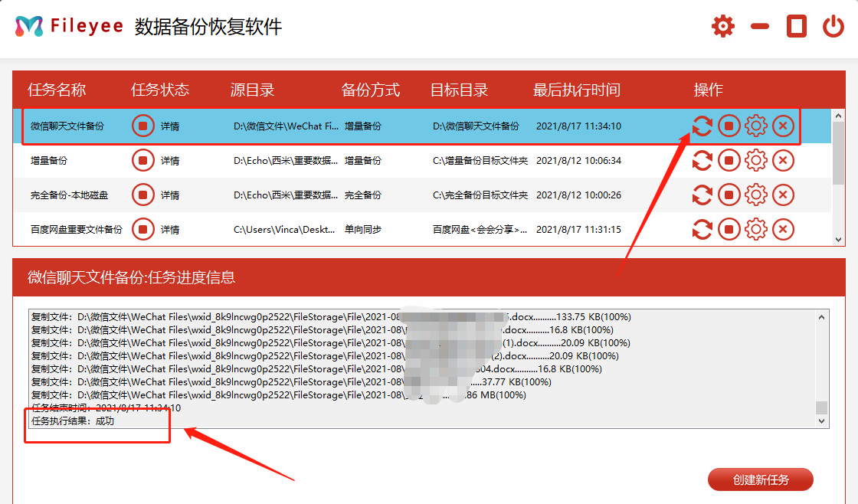The image size is (858, 504).
Task: Toggle the status indicator of 完全备份-本地磁盘
Action: tap(143, 195)
